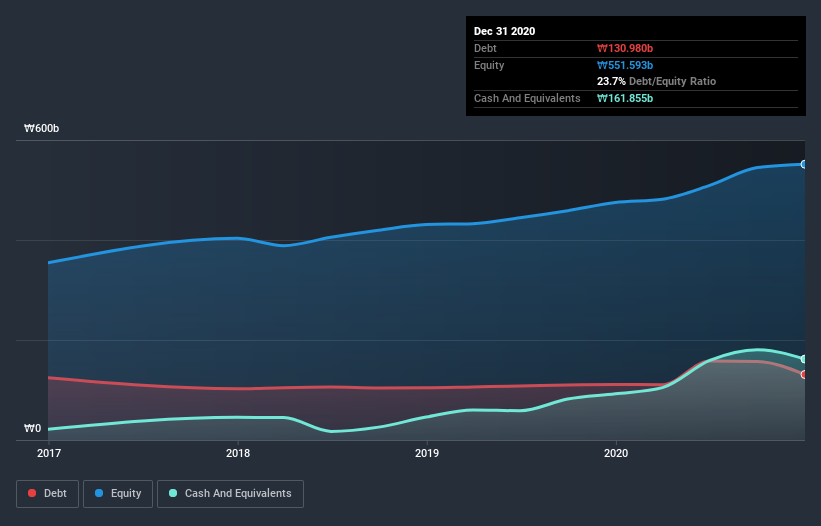Click Cash And Equivalents label in tooltip
The width and height of the screenshot is (821, 526).
pos(527,98)
